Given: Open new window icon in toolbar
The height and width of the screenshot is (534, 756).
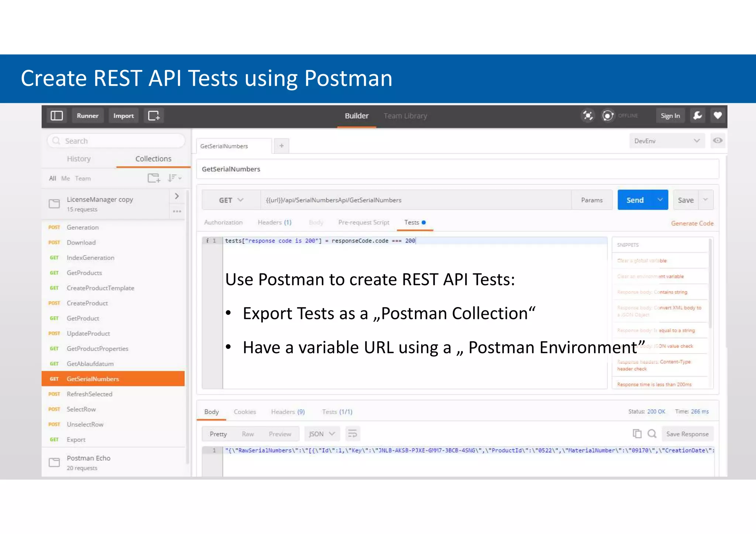Looking at the screenshot, I should (154, 116).
